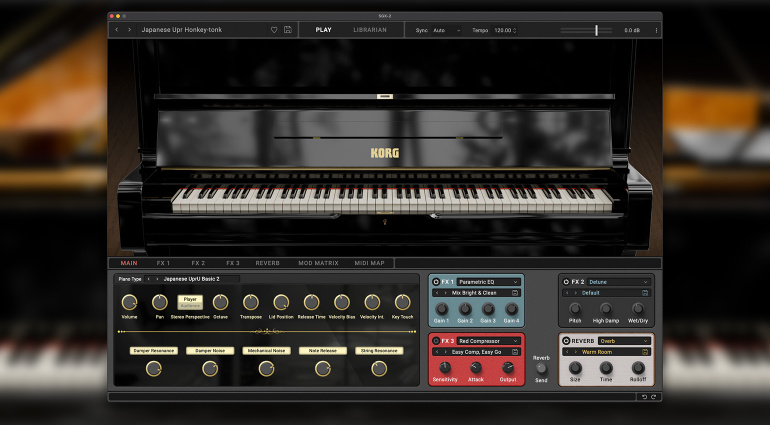This screenshot has width=770, height=425.
Task: Disable the FX 3 power switch
Action: [436, 341]
